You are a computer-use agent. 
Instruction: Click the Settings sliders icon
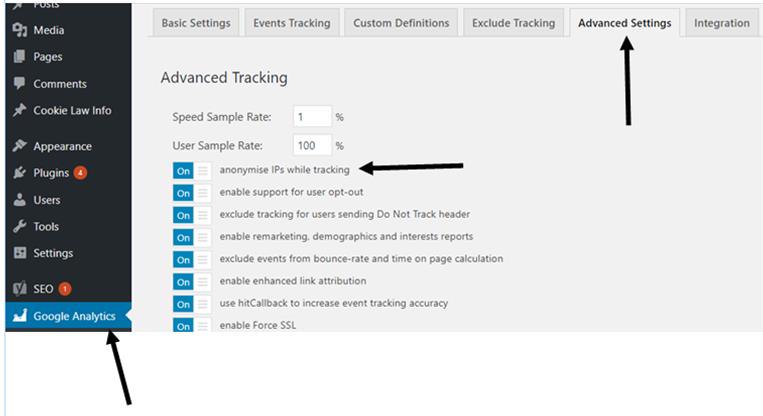click(20, 253)
